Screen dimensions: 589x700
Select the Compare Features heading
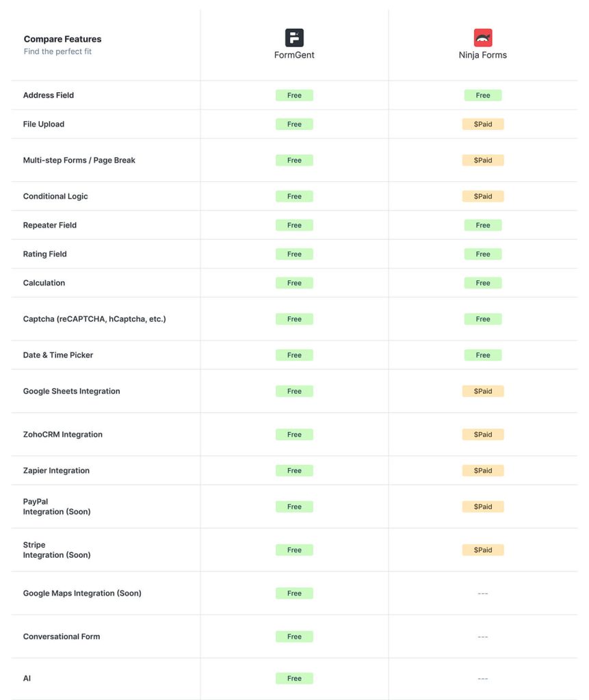click(62, 39)
